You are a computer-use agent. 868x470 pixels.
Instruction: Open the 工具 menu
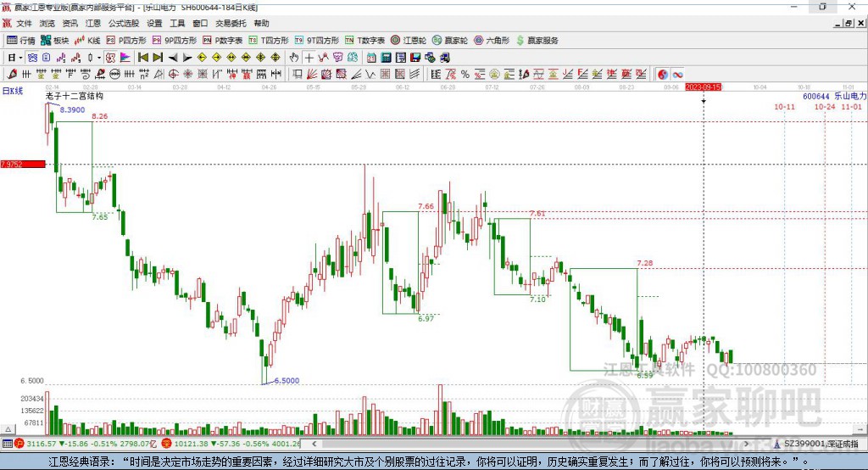click(x=177, y=23)
